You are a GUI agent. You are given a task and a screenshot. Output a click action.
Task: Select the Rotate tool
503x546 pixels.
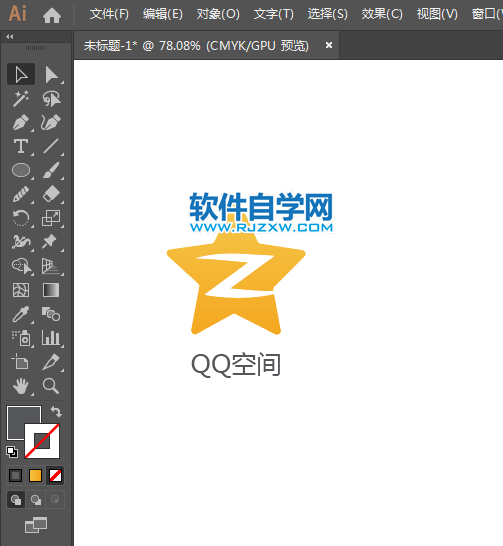[21, 218]
